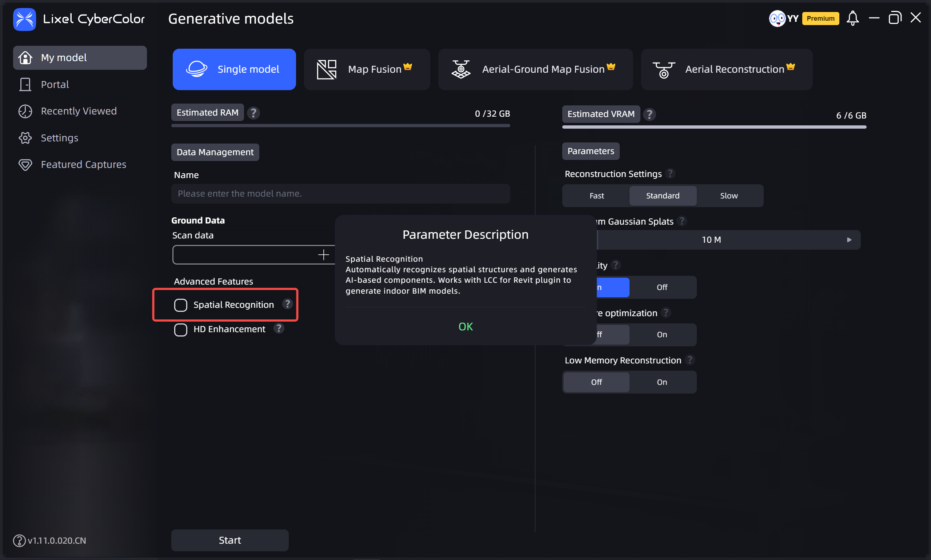Screen dimensions: 931x560
Task: Open Gaussian Splats help icon
Action: [682, 221]
